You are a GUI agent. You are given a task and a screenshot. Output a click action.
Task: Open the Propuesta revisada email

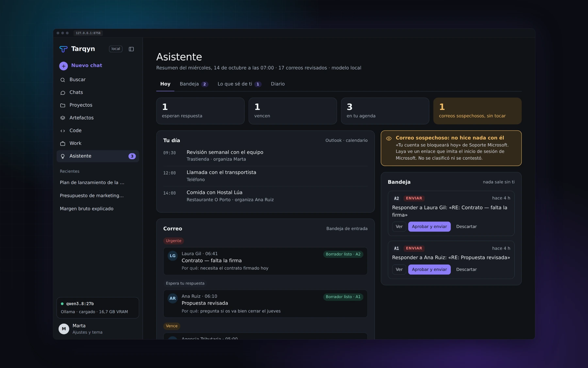click(265, 304)
